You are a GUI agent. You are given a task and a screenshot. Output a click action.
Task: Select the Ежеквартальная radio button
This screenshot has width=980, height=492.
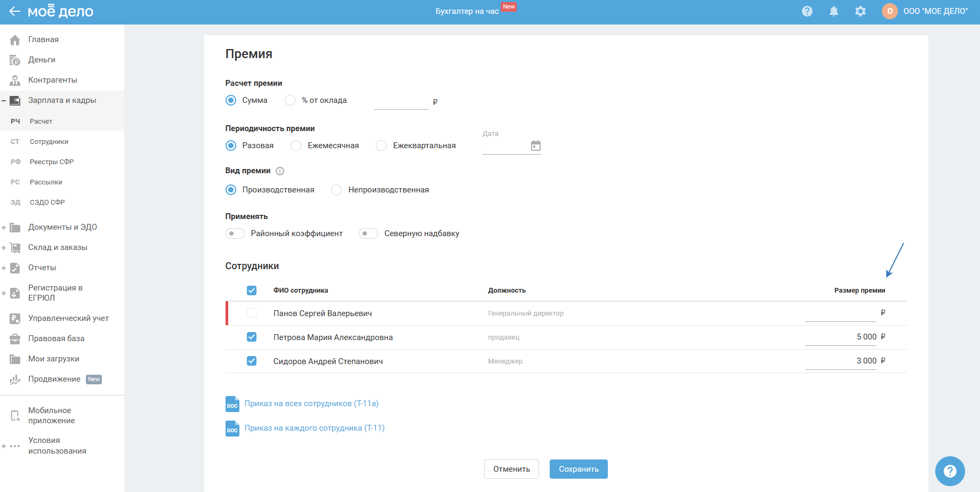tap(381, 146)
